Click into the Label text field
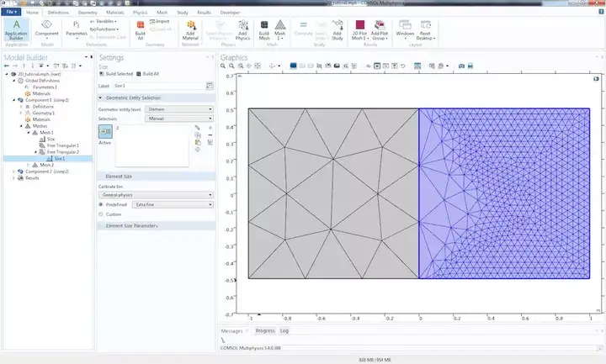The height and width of the screenshot is (364, 606). coord(159,86)
